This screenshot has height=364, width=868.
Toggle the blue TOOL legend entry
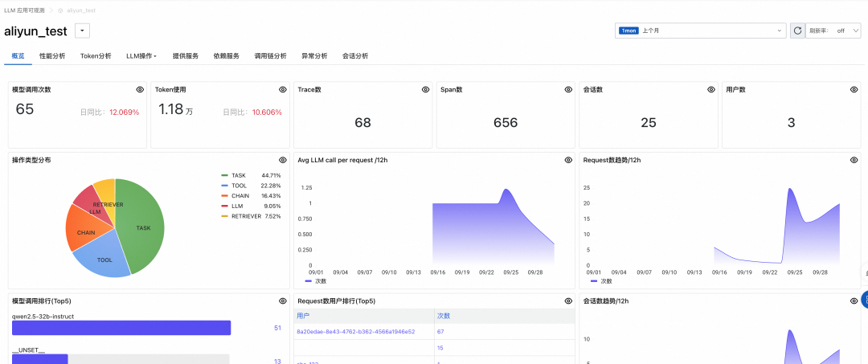coord(239,186)
